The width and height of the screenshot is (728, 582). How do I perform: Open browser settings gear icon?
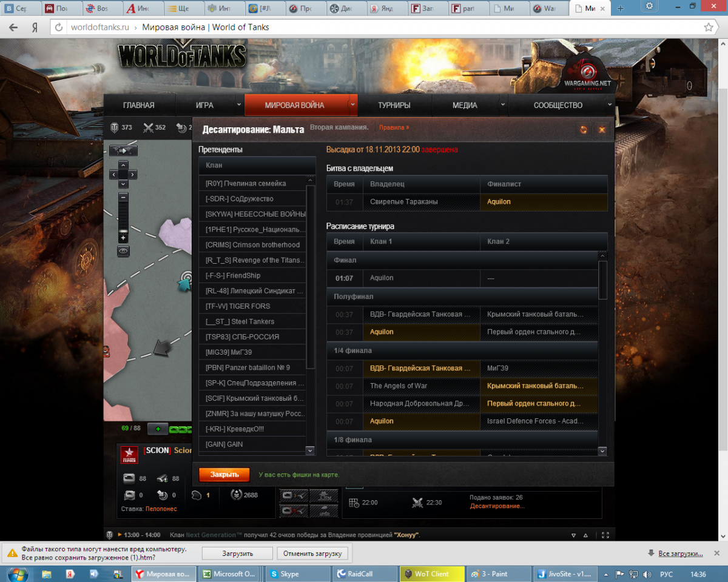coord(649,5)
